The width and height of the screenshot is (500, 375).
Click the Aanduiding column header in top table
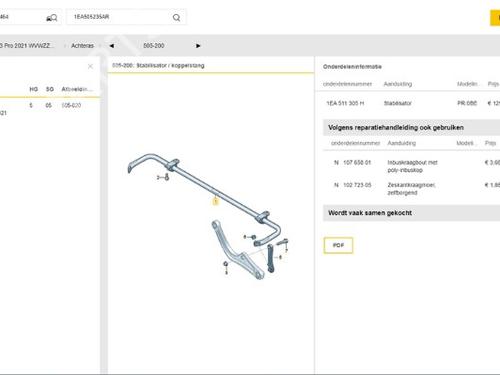pos(398,84)
